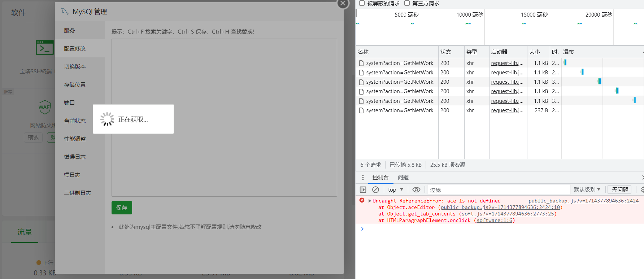644x279 pixels.
Task: Select the fourth system?action=GetNetWork request
Action: coord(400,91)
